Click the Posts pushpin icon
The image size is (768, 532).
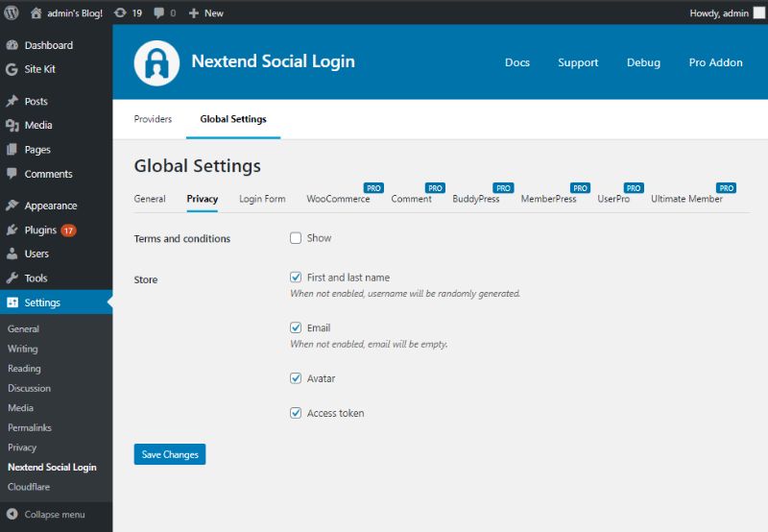[x=12, y=101]
